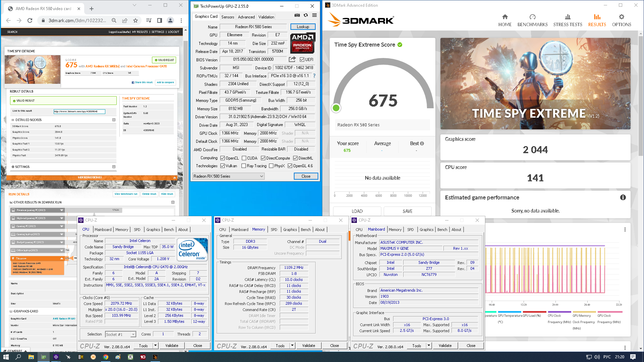
Task: Open the Bench tab in the CPU-Z CPU window
Action: [x=169, y=230]
